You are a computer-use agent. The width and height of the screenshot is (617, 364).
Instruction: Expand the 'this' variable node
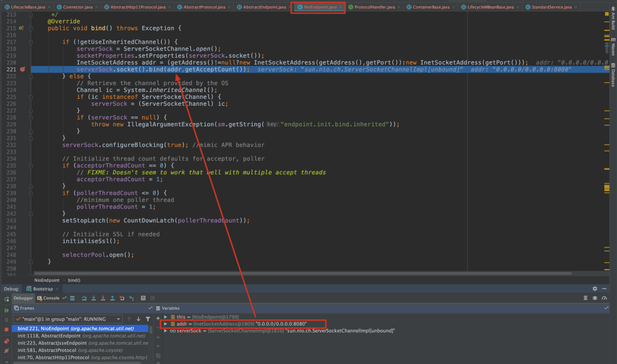tap(166, 317)
